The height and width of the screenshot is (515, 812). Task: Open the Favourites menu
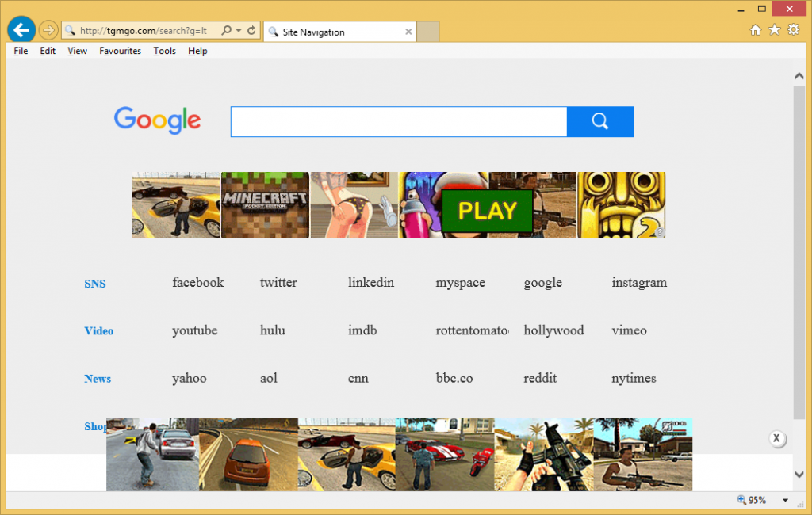click(x=120, y=51)
